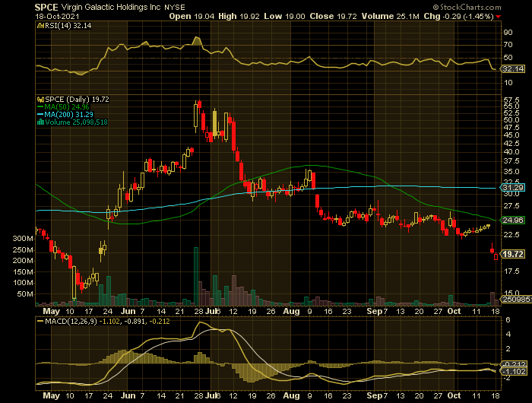Click the red down arrow beside Chg
The image size is (532, 403).
click(498, 17)
